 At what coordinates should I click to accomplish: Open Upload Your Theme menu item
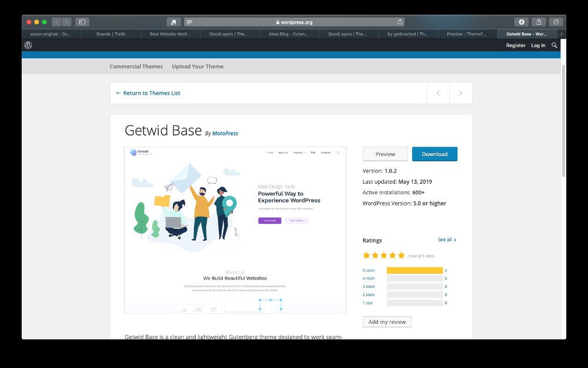tap(198, 67)
